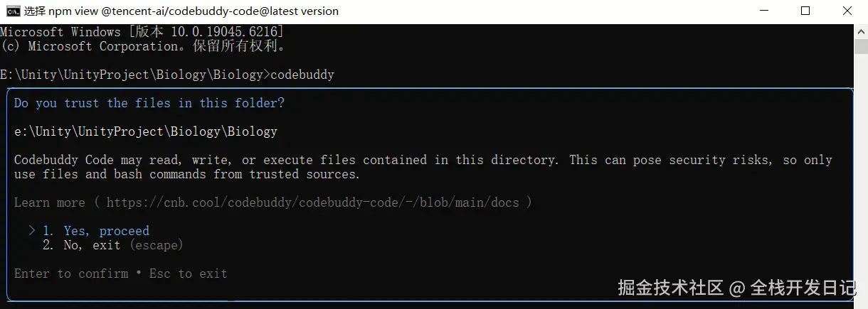Viewport: 868px width, 309px height.
Task: Click the window title text in the title bar
Action: click(181, 11)
